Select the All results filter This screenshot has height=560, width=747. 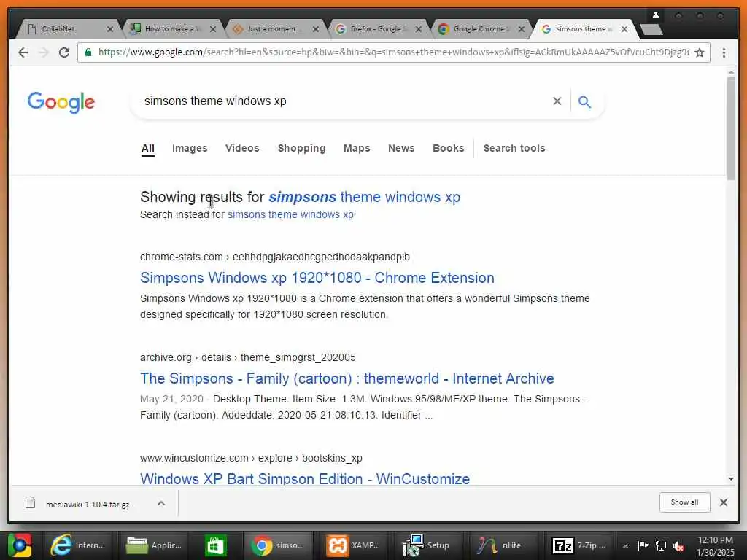click(147, 148)
